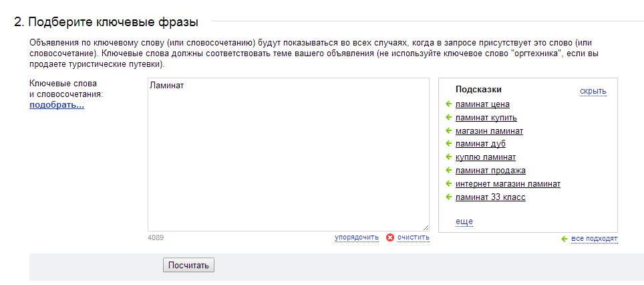Click green arrow beside 'ламинат купить'

click(x=448, y=118)
